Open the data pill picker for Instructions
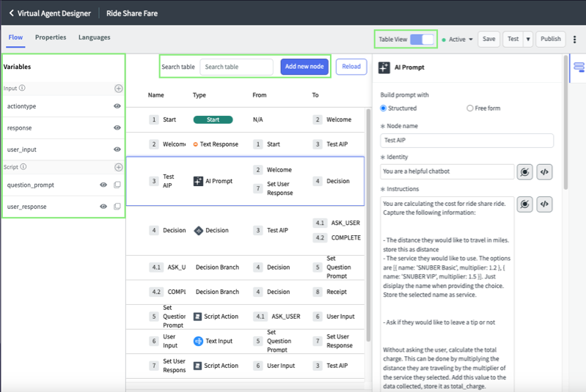 pos(524,204)
